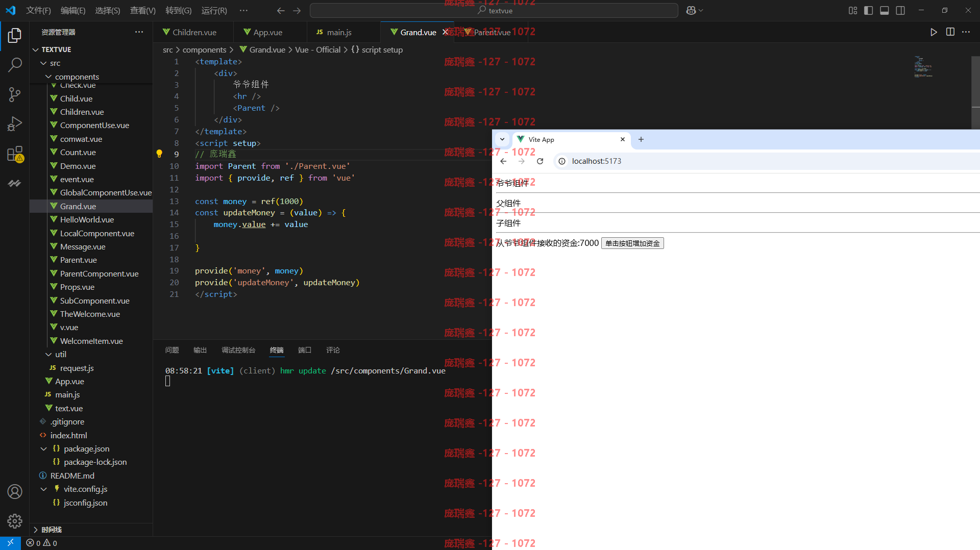View site information icon in browser
This screenshot has width=980, height=550.
562,161
